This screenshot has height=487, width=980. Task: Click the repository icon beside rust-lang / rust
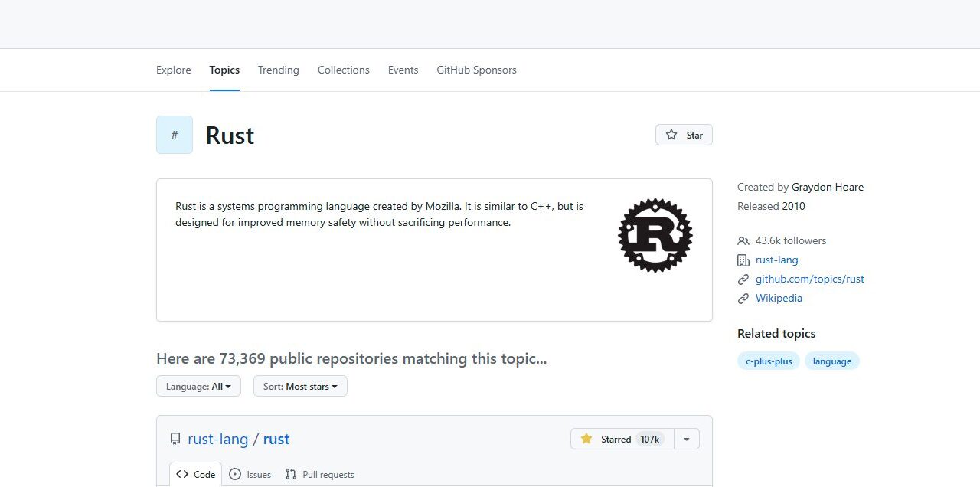(175, 440)
